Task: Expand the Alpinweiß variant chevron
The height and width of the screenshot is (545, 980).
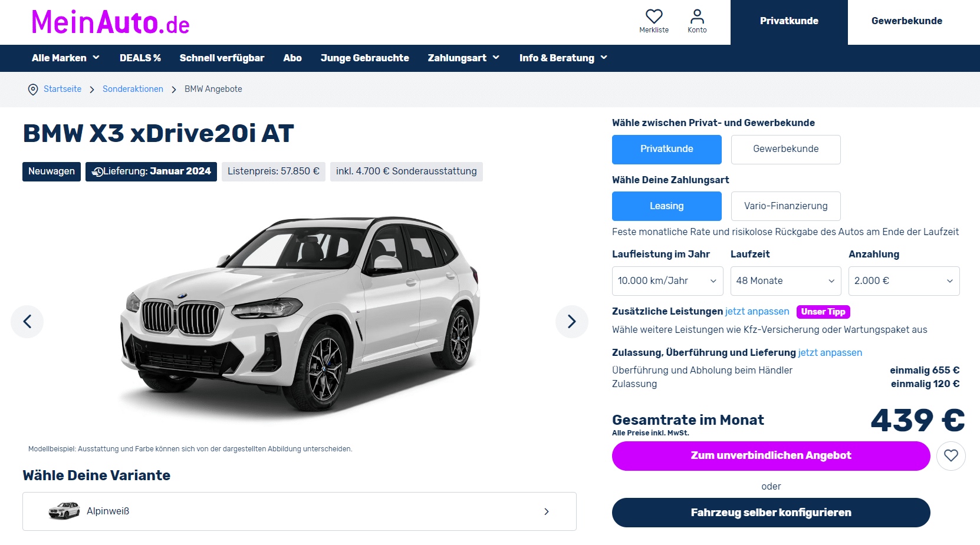Action: pyautogui.click(x=547, y=511)
